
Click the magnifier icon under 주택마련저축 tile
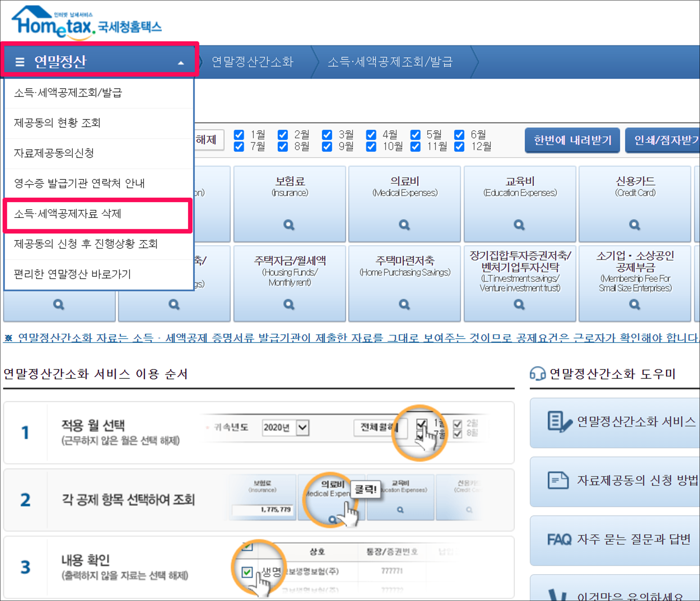[404, 305]
